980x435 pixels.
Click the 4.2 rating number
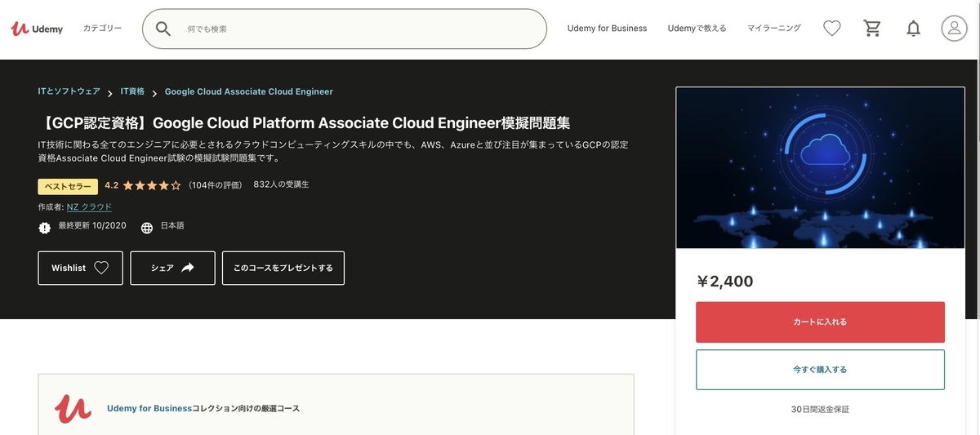112,185
